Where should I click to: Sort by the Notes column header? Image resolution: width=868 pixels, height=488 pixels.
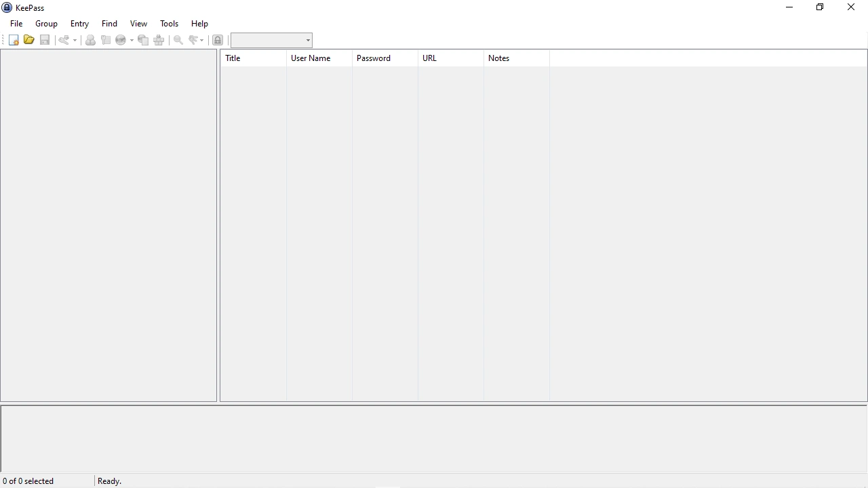pyautogui.click(x=517, y=58)
